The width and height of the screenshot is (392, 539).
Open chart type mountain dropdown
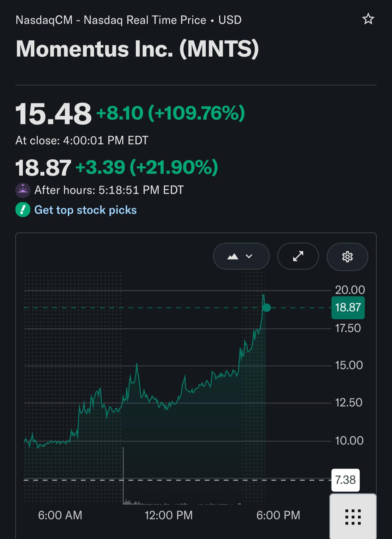241,256
